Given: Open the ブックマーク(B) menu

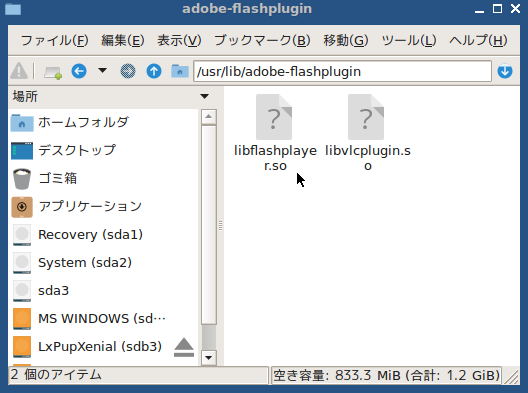Looking at the screenshot, I should 262,40.
